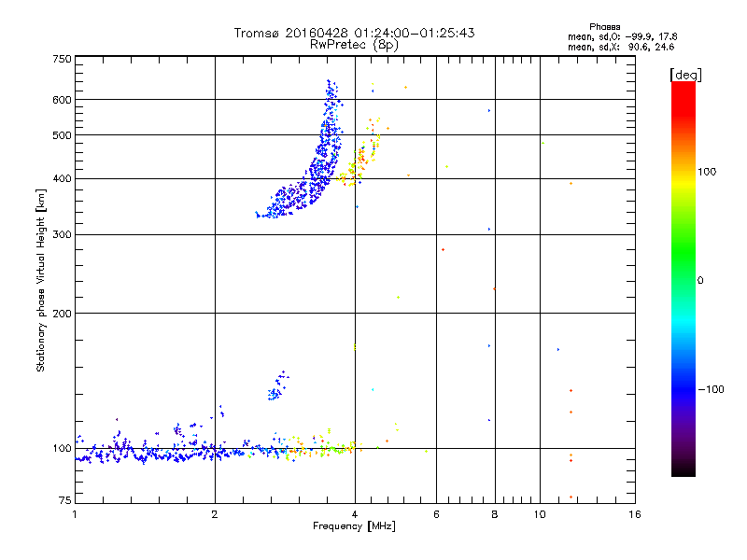The image size is (747, 560).
Task: Click the '6' frequency axis label
Action: coord(436,514)
